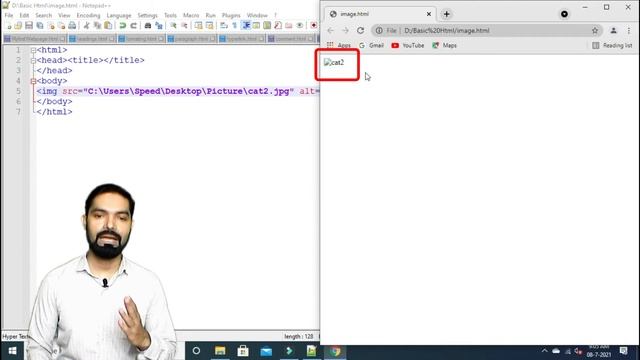640x360 pixels.
Task: Collapse the html fold marker on line 1
Action: (33, 50)
